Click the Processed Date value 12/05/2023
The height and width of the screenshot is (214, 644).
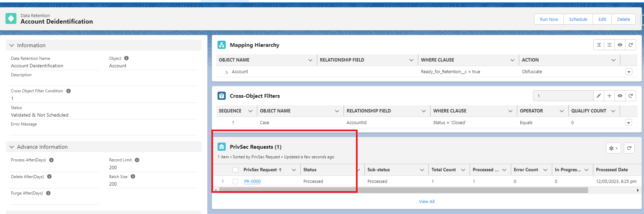click(x=616, y=182)
